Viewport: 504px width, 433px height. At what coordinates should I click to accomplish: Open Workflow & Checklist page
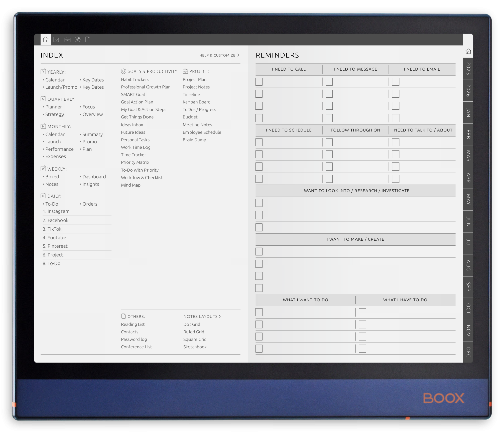(x=141, y=178)
